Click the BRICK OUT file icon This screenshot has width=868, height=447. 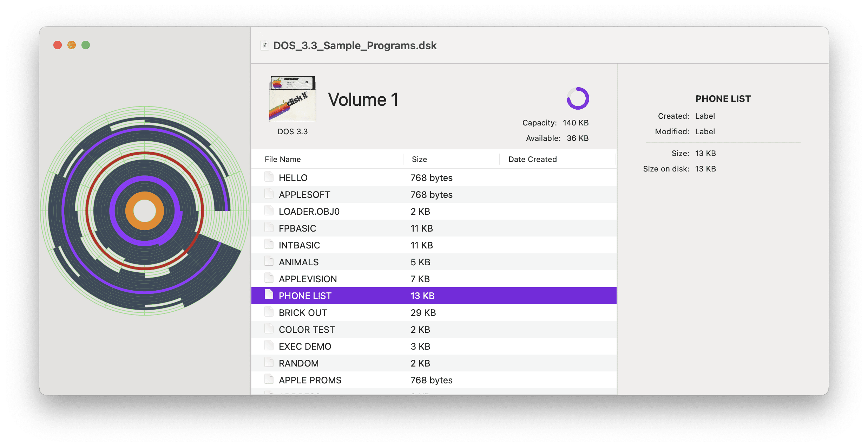pyautogui.click(x=269, y=312)
